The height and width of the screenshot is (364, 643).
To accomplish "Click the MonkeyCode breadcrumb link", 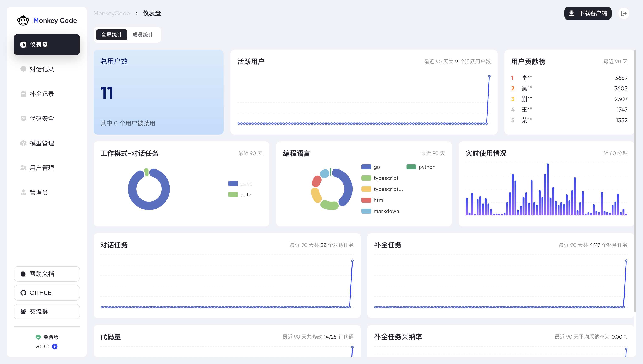I will click(112, 13).
